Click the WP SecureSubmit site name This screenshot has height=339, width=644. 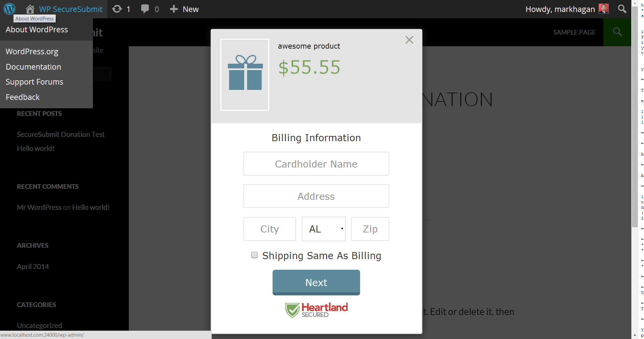point(71,9)
